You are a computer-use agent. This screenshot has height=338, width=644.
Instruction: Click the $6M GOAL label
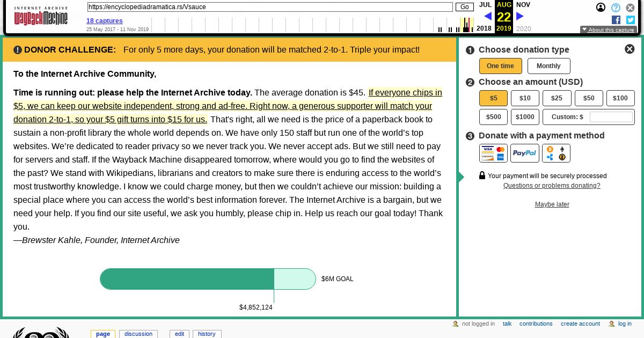338,279
